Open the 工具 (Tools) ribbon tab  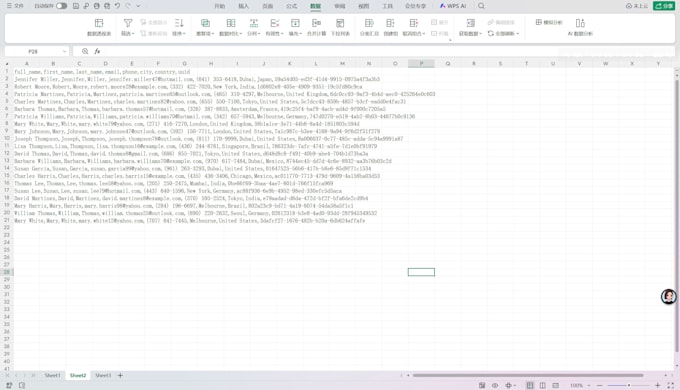click(387, 6)
